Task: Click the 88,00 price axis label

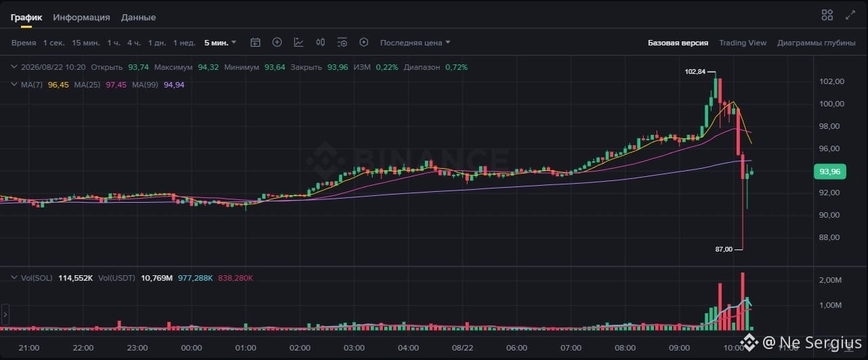Action: 831,237
